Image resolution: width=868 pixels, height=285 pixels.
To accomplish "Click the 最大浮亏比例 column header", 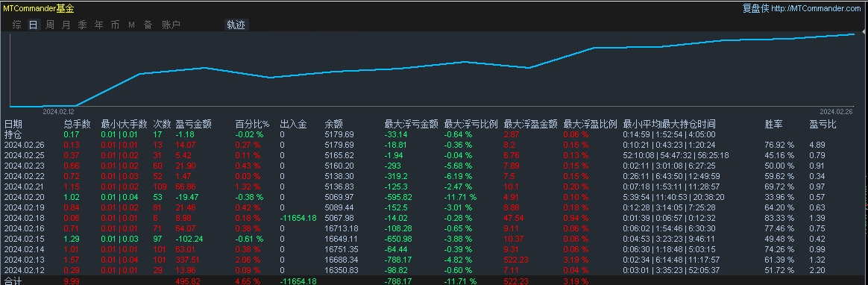I will [x=471, y=125].
